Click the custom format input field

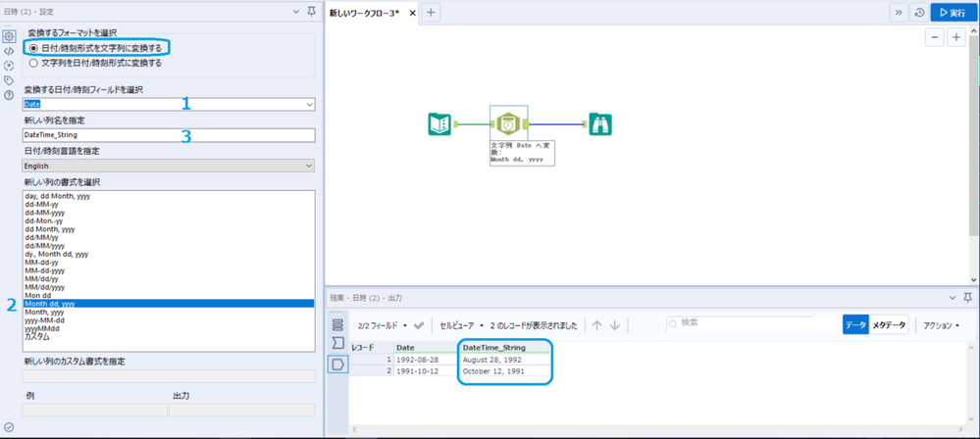click(169, 376)
